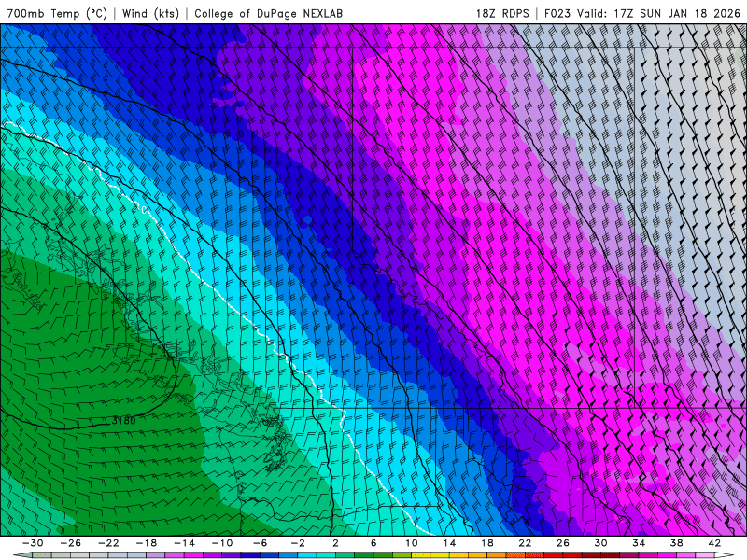This screenshot has height=560, width=747.
Task: Click the '-10' legend value
Action: 222,543
